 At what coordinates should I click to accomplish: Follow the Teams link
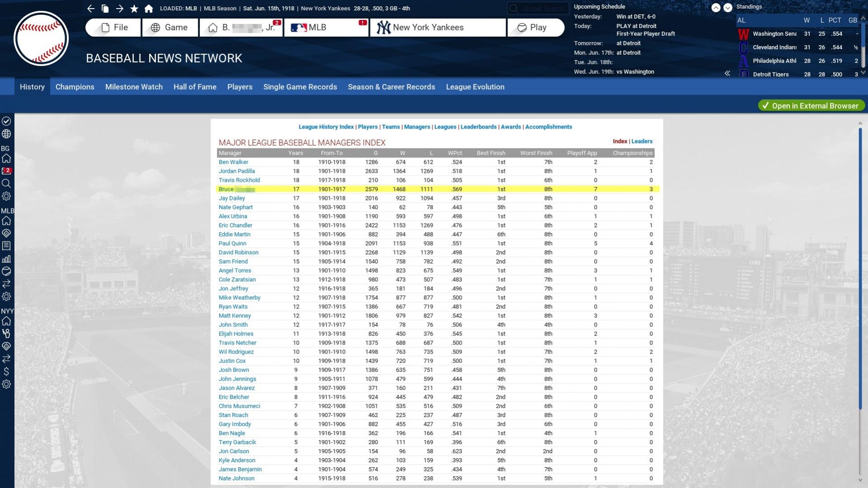coord(391,127)
